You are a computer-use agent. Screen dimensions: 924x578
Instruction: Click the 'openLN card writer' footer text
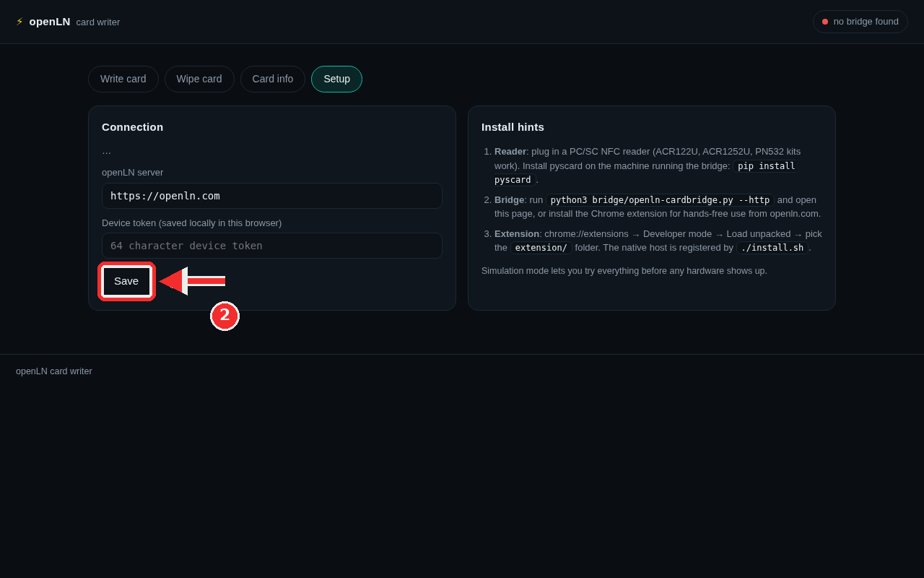click(54, 371)
